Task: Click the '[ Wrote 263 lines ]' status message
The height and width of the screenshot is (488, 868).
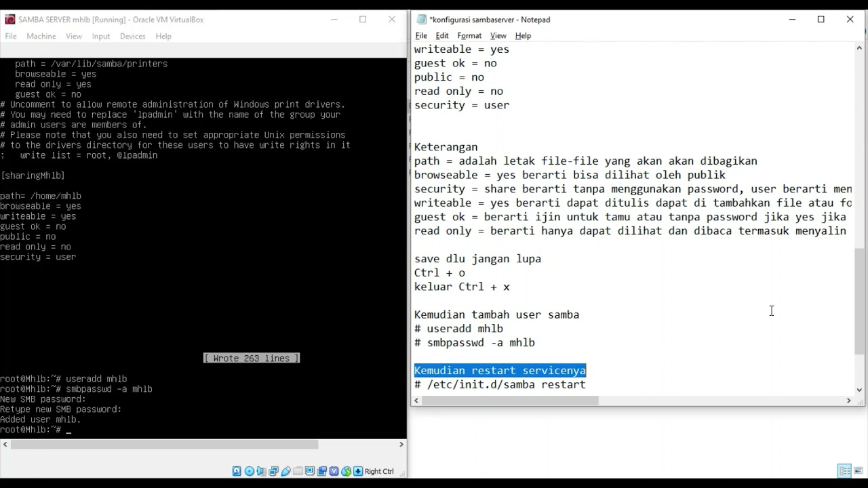Action: 252,358
